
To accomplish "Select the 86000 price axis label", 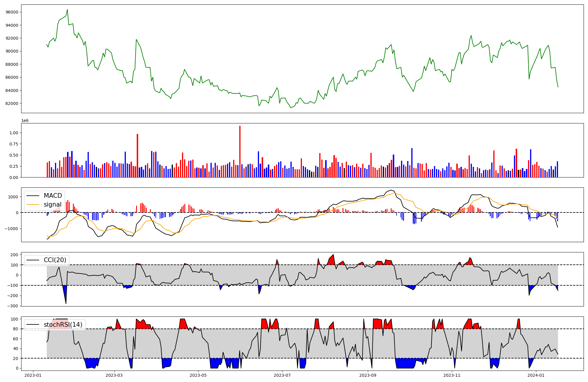I will click(12, 77).
